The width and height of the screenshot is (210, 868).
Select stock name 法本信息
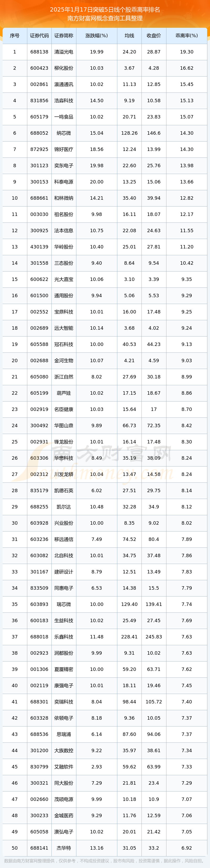pos(64,230)
